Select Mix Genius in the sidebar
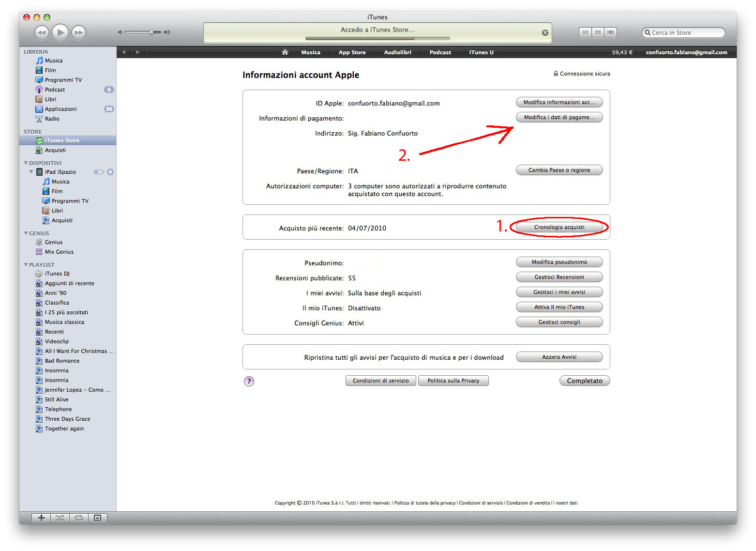The width and height of the screenshot is (756, 551). point(68,252)
